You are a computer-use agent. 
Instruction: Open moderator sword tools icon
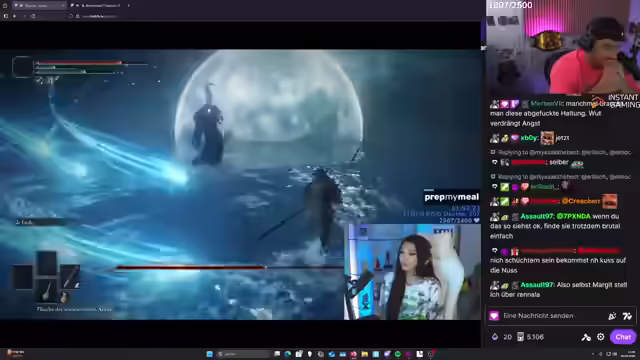coord(586,337)
